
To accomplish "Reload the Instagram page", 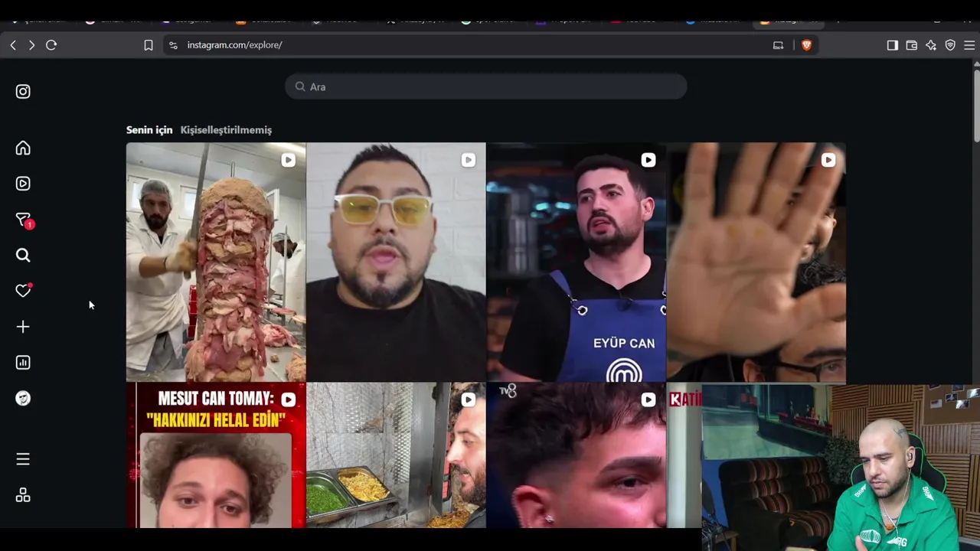I will (x=51, y=45).
